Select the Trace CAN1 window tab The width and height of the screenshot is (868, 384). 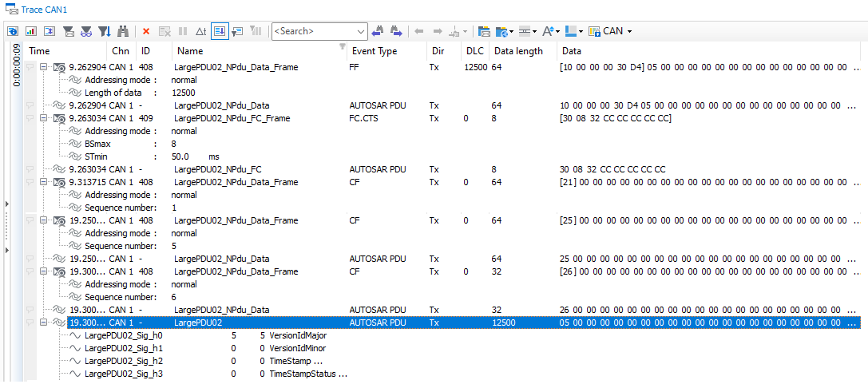37,10
